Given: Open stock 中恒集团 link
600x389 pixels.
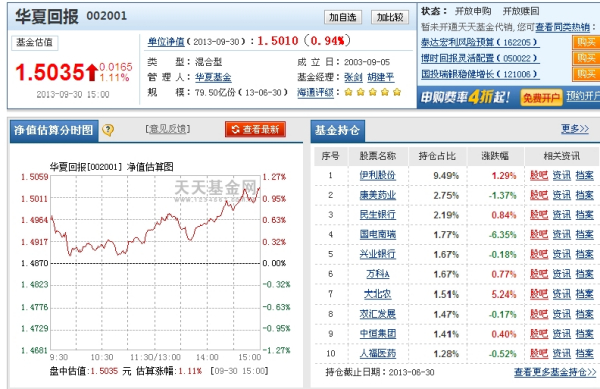Looking at the screenshot, I should click(377, 334).
